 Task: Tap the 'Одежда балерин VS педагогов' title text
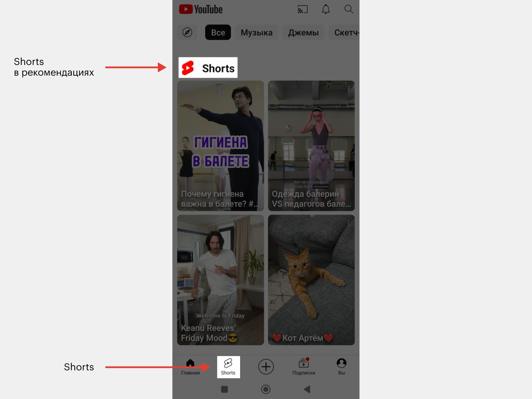(311, 199)
